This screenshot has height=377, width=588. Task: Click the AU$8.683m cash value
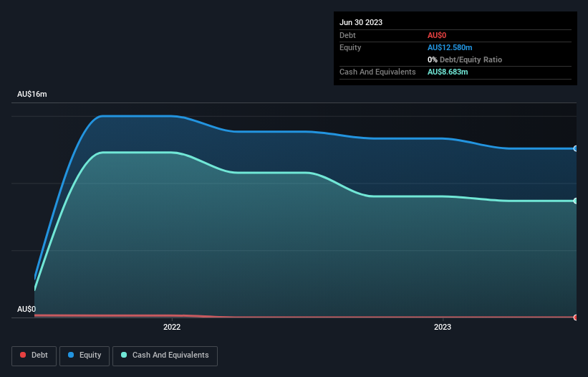coord(448,72)
